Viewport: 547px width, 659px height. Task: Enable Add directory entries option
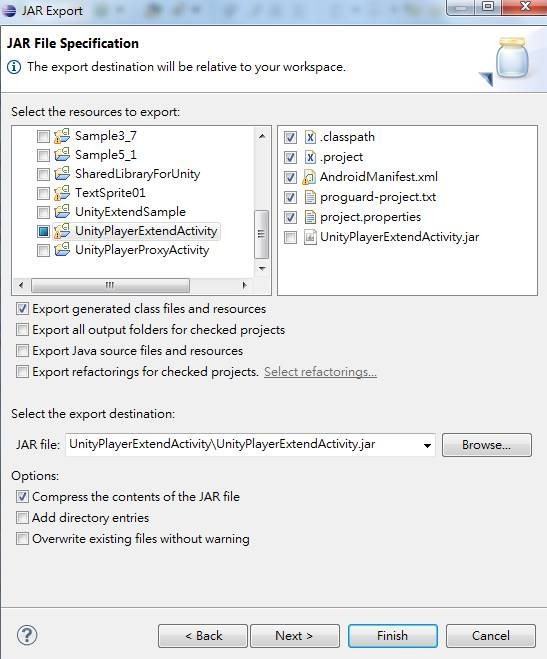pos(22,517)
